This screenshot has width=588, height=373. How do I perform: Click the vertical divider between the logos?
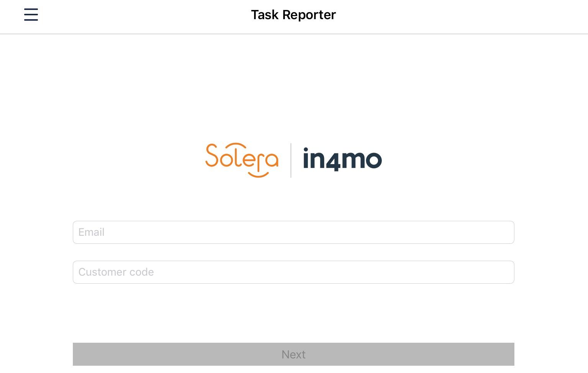click(291, 160)
